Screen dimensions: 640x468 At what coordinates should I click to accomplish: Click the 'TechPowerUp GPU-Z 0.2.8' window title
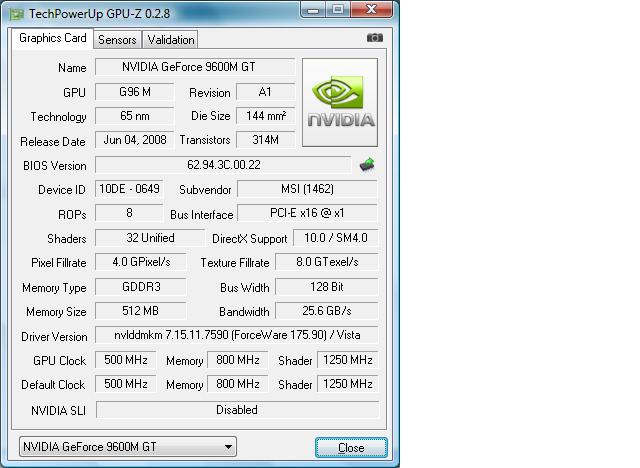[x=99, y=14]
